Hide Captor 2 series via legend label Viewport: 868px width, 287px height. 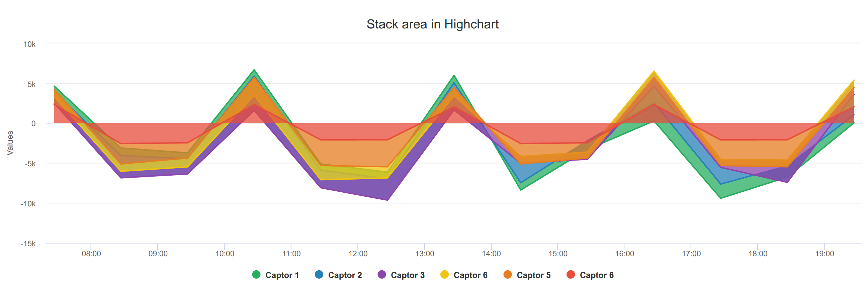(x=345, y=275)
